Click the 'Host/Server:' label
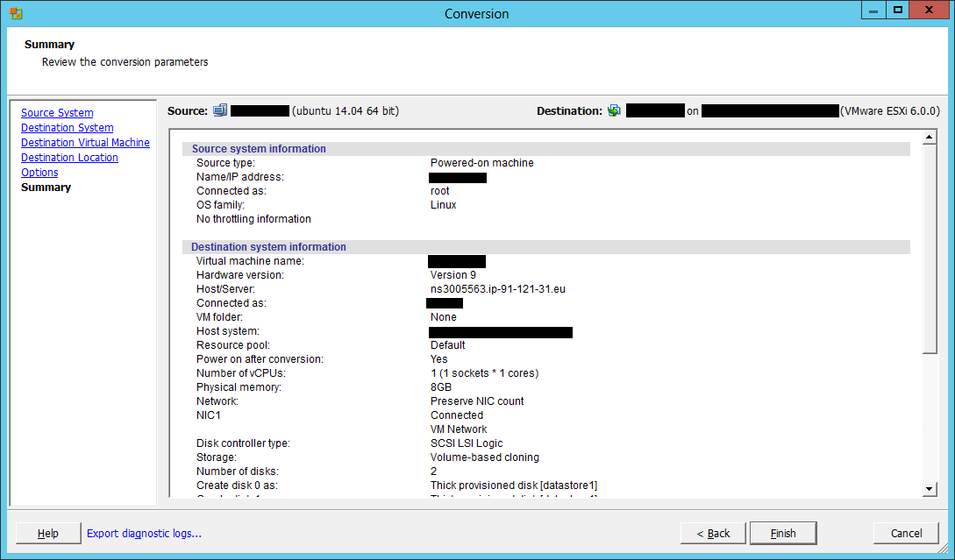Image resolution: width=955 pixels, height=560 pixels. click(225, 288)
